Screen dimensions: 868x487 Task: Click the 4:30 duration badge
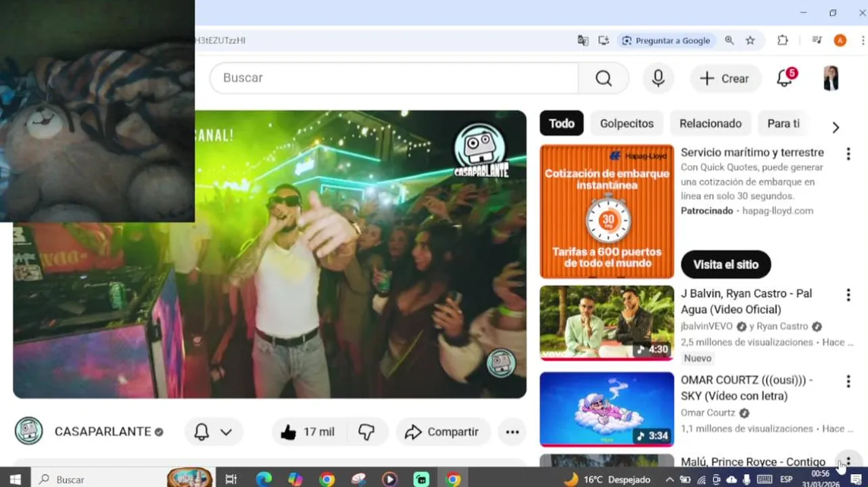pyautogui.click(x=652, y=350)
